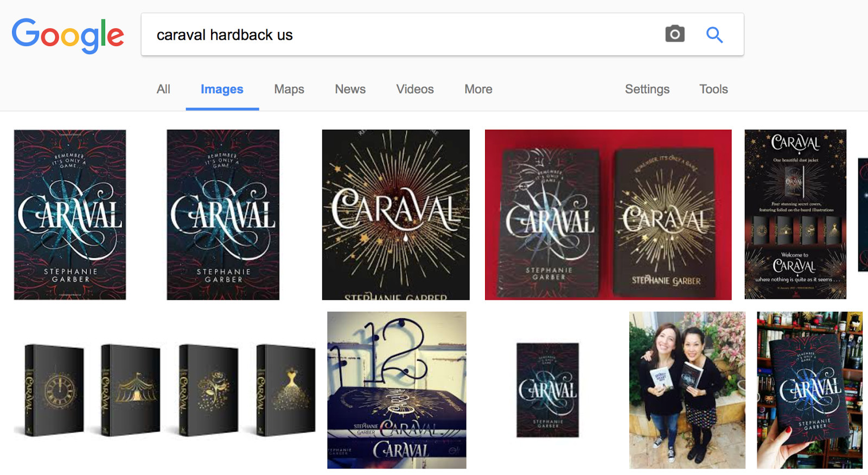
Task: Open the photo of two women holding books
Action: [x=687, y=390]
